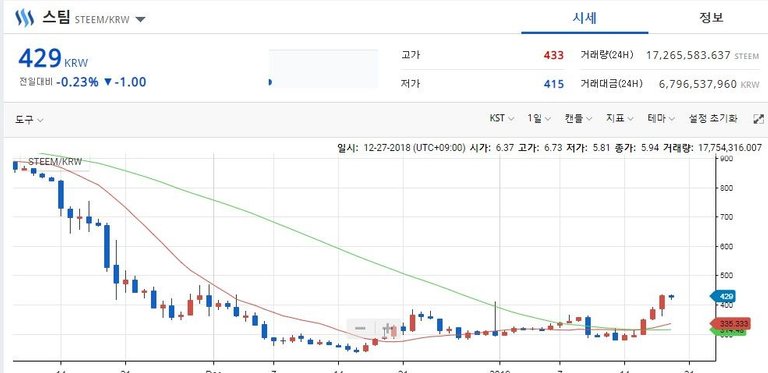Click the Steem logo icon
Image resolution: width=768 pixels, height=373 pixels.
[x=24, y=19]
